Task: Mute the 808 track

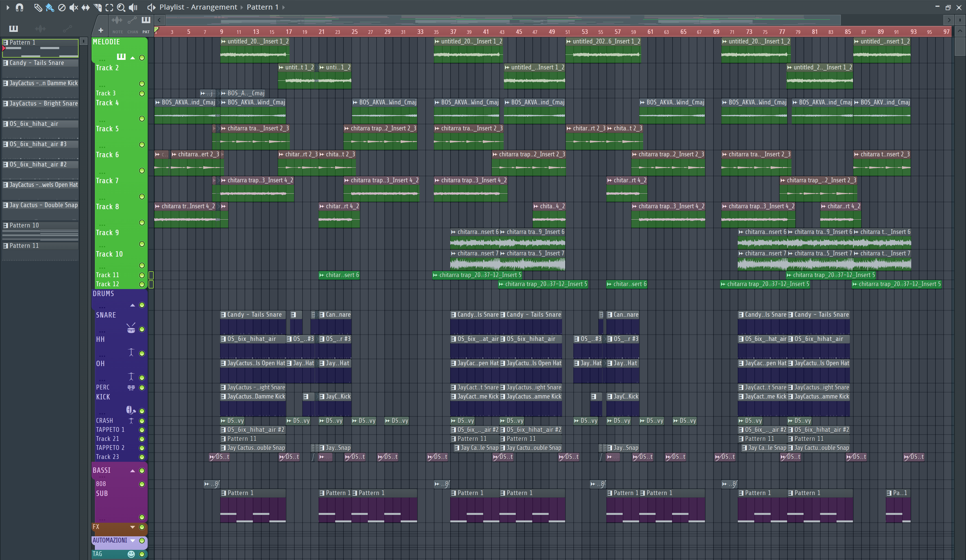Action: tap(142, 484)
